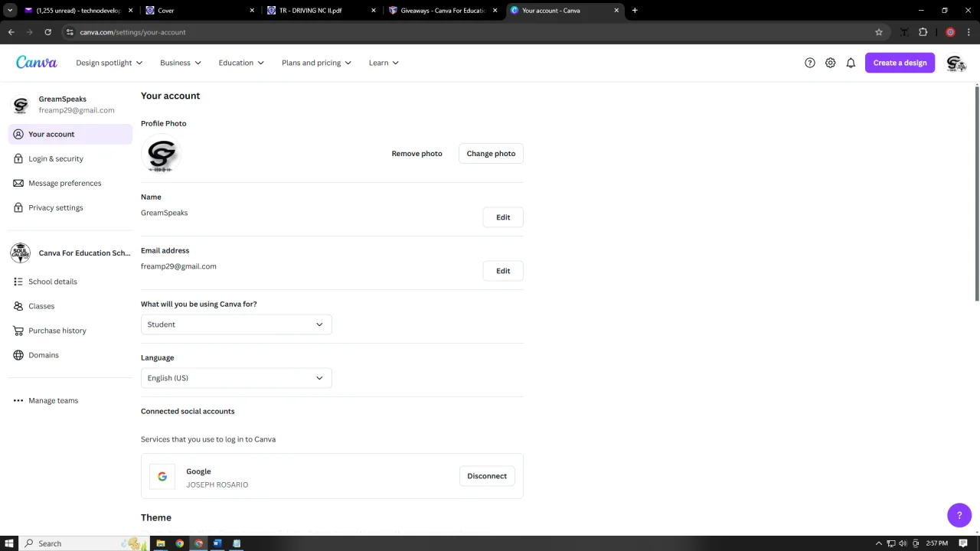The height and width of the screenshot is (551, 980).
Task: Open the browser extensions puzzle icon
Action: pyautogui.click(x=923, y=32)
